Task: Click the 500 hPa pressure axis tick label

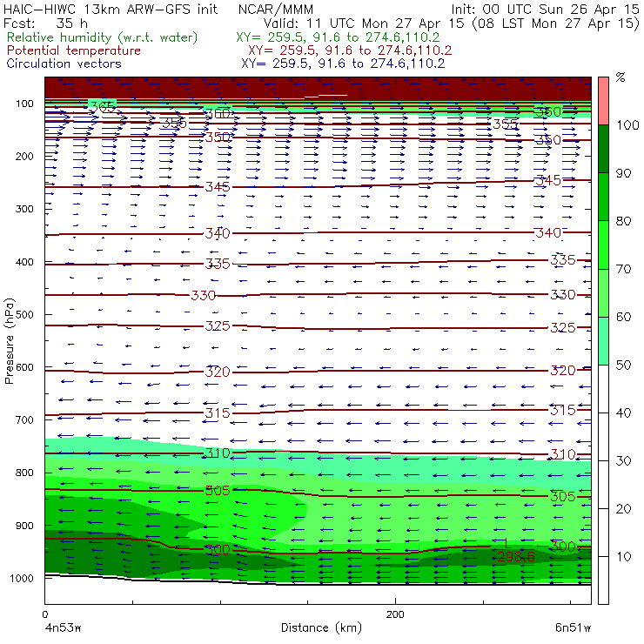Action: click(x=24, y=315)
